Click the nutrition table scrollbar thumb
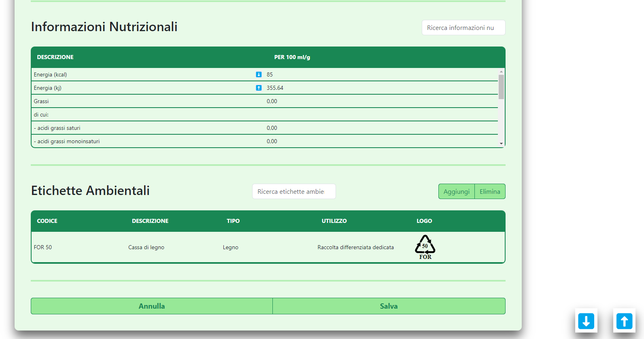 (x=501, y=87)
